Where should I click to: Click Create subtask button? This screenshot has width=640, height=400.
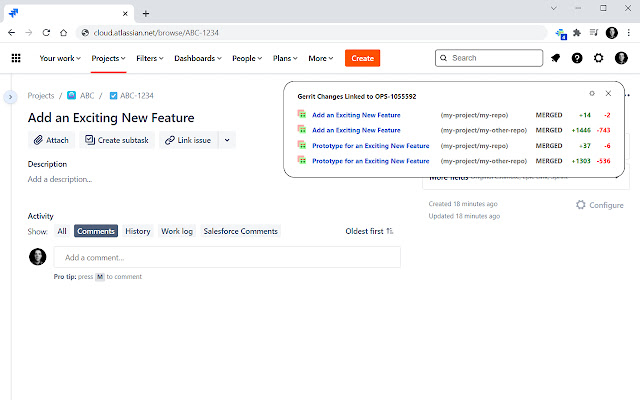point(117,140)
